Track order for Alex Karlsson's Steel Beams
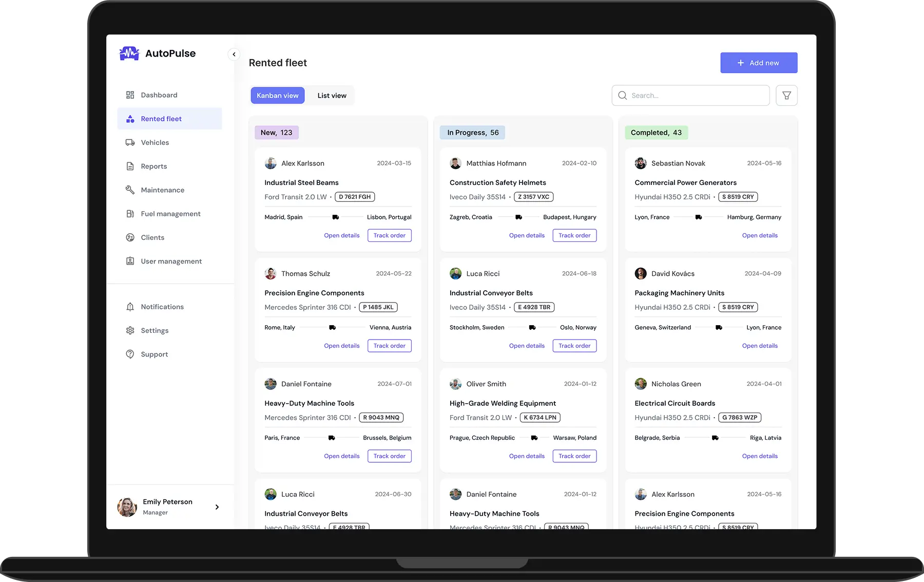 coord(389,236)
